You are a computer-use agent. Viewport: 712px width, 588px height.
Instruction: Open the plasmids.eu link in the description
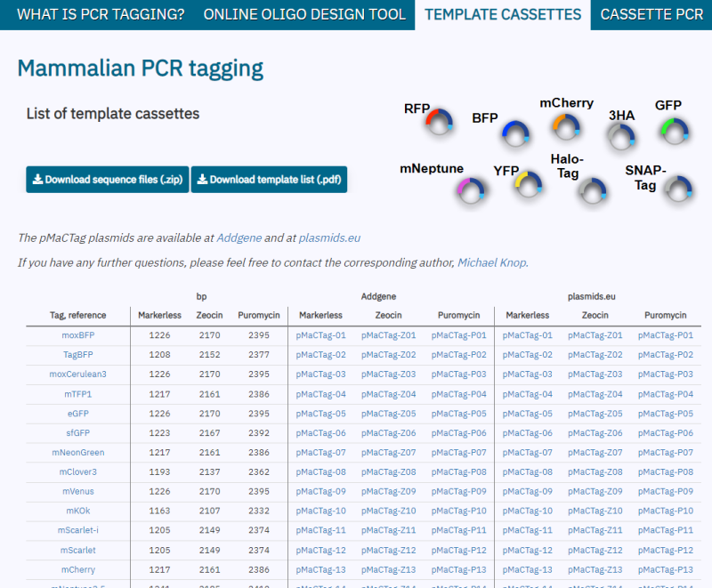329,238
